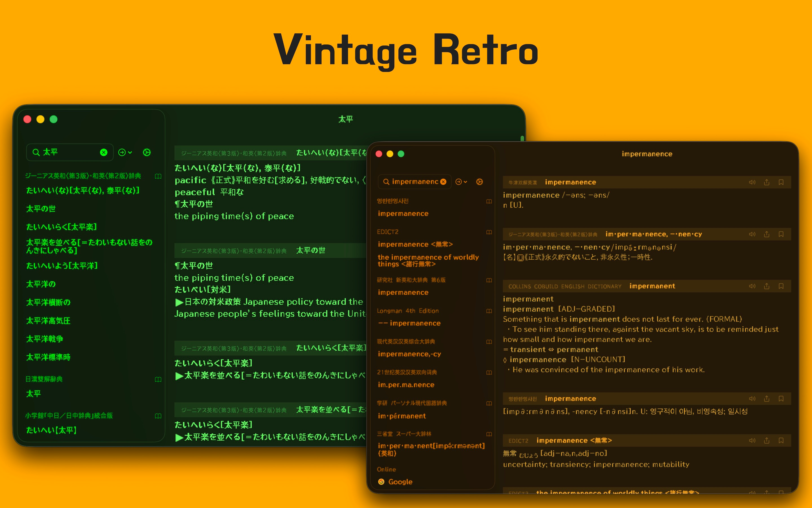
Task: Select たいへいらく[太平楽] in green sidebar
Action: click(x=61, y=227)
